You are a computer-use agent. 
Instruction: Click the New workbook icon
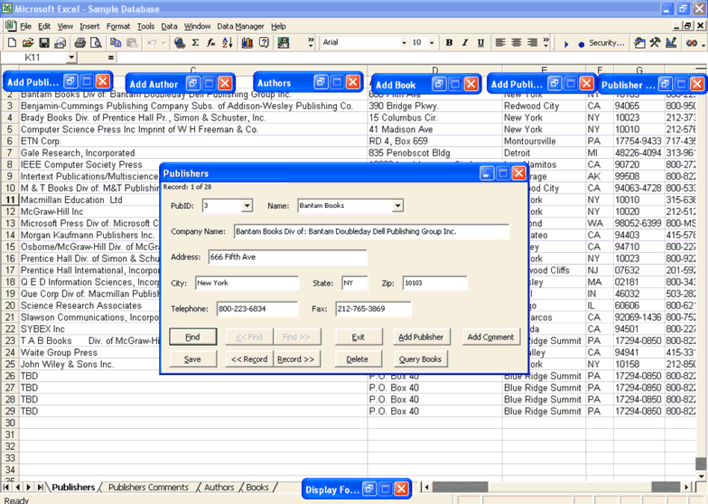click(x=11, y=43)
